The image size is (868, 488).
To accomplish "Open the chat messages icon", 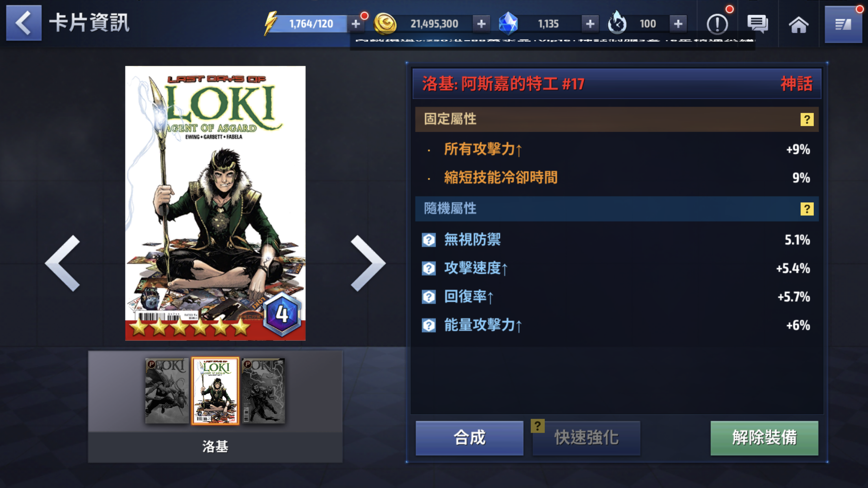I will tap(758, 24).
